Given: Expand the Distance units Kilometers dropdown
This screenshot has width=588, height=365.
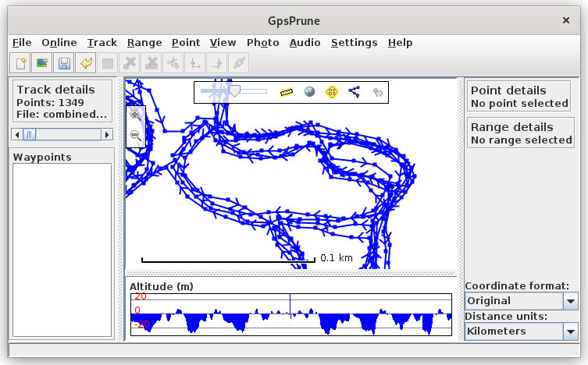Looking at the screenshot, I should point(571,331).
